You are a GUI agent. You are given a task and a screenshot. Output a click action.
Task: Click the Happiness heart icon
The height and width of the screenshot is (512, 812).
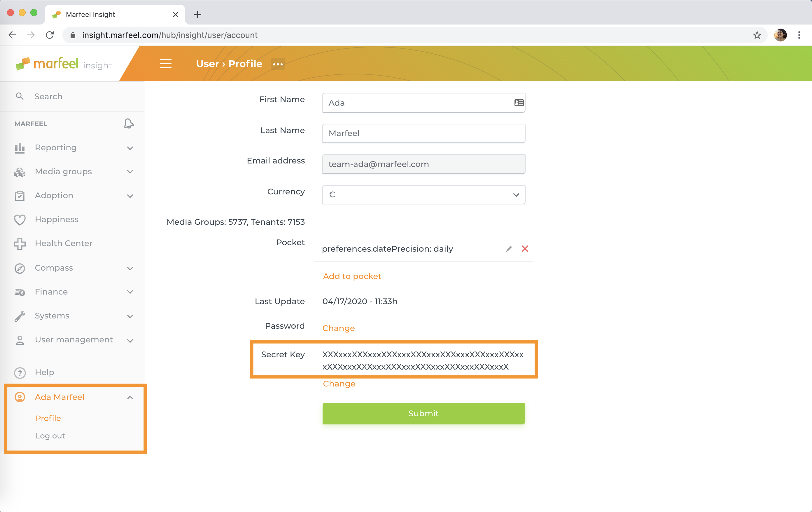point(20,220)
